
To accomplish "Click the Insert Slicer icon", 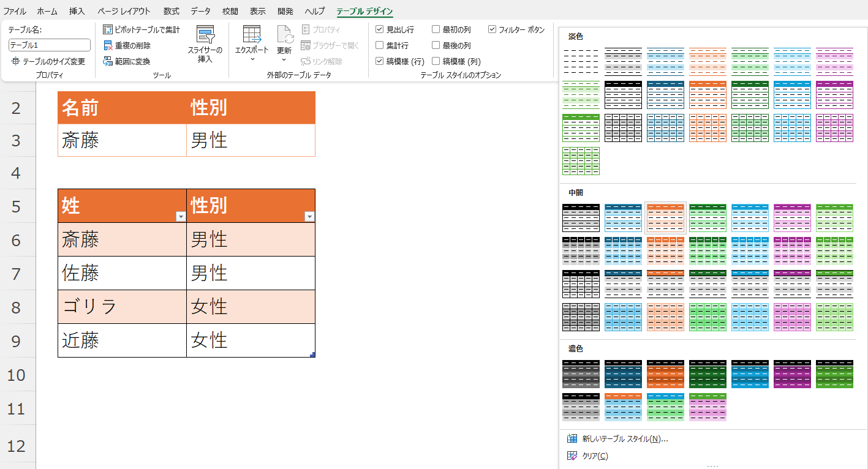I will [205, 35].
